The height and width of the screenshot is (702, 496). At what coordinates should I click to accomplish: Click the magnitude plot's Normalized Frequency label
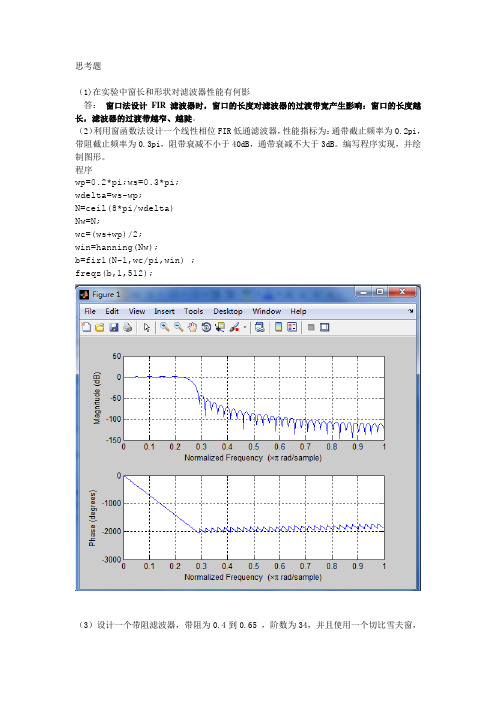pyautogui.click(x=253, y=458)
